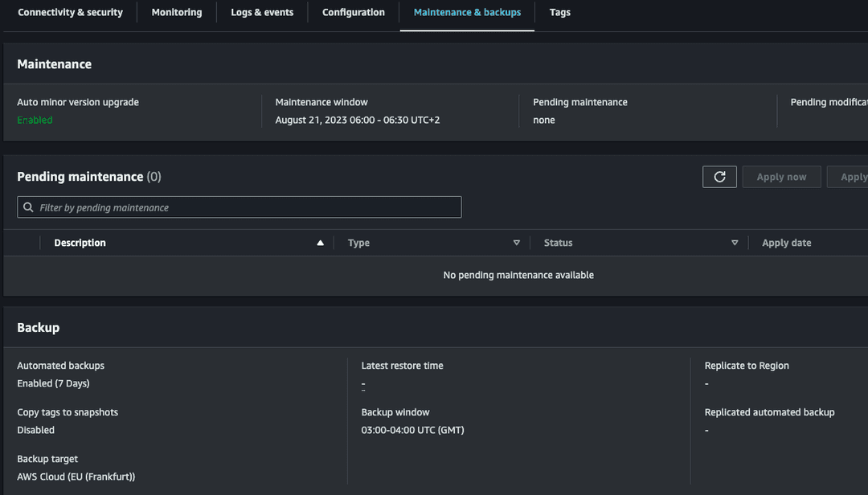Click the AWS Cloud (EU Frankfurt) backup target

(76, 476)
